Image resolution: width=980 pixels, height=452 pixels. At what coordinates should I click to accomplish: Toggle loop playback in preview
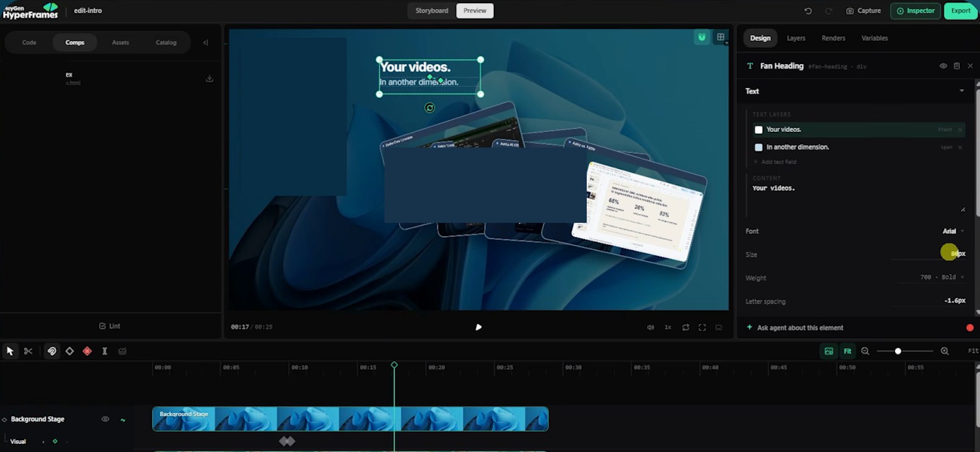click(685, 327)
